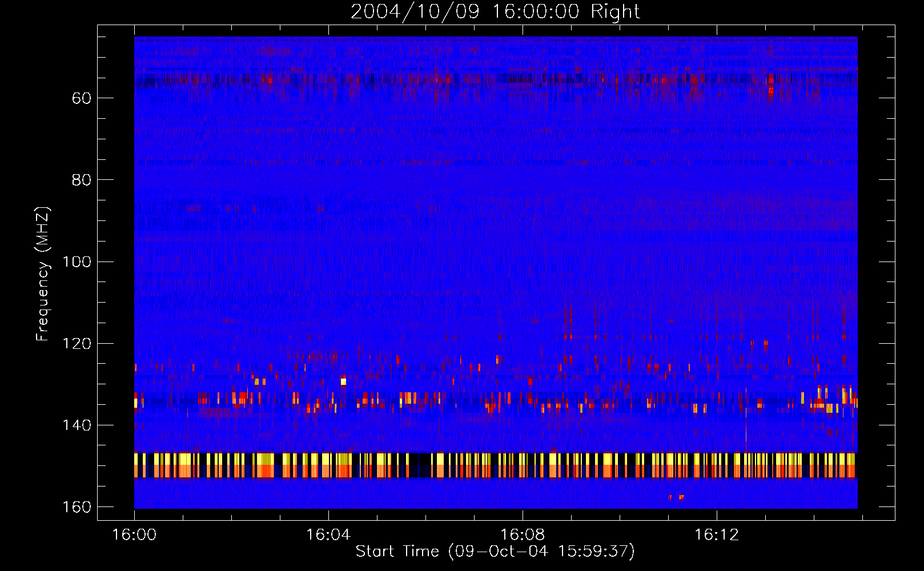Click the 80 MHz frequency tick label
This screenshot has width=924, height=571.
[82, 180]
